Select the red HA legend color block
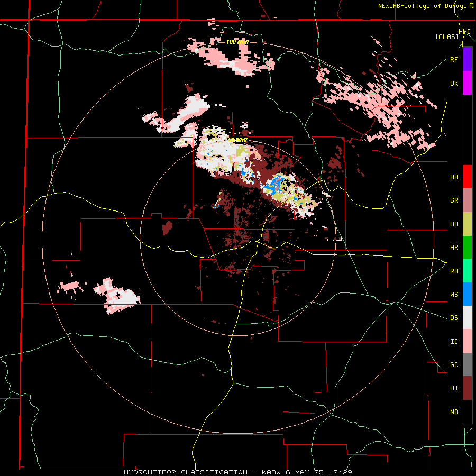Viewport: 476px width, 476px height. [467, 177]
